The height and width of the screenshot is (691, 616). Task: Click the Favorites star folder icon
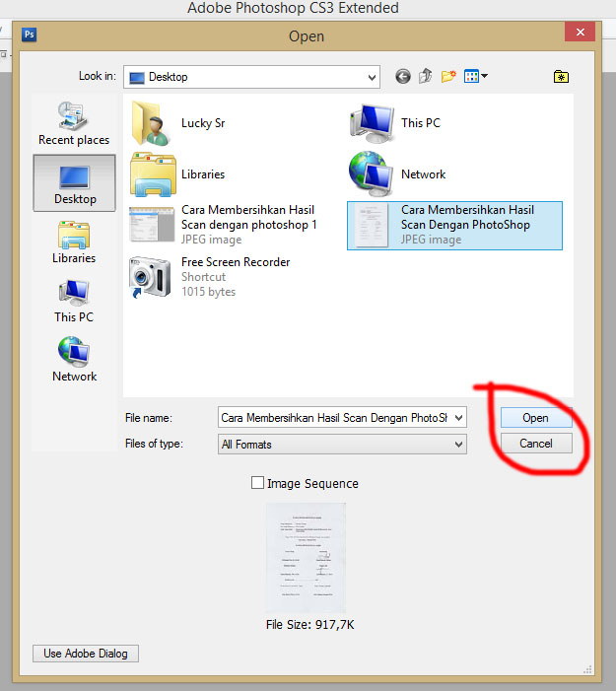(x=561, y=77)
